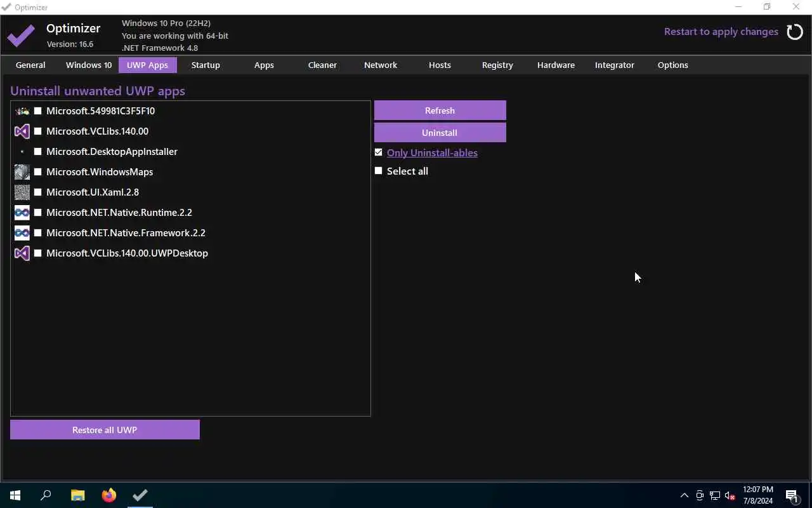Check the Microsoft.DesktopAppInstaller checkbox
This screenshot has width=812, height=508.
coord(38,152)
